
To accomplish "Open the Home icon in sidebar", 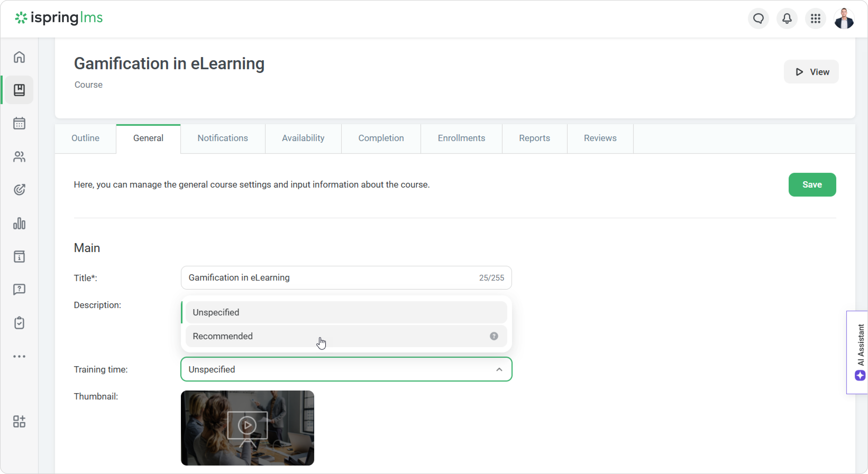I will point(19,57).
